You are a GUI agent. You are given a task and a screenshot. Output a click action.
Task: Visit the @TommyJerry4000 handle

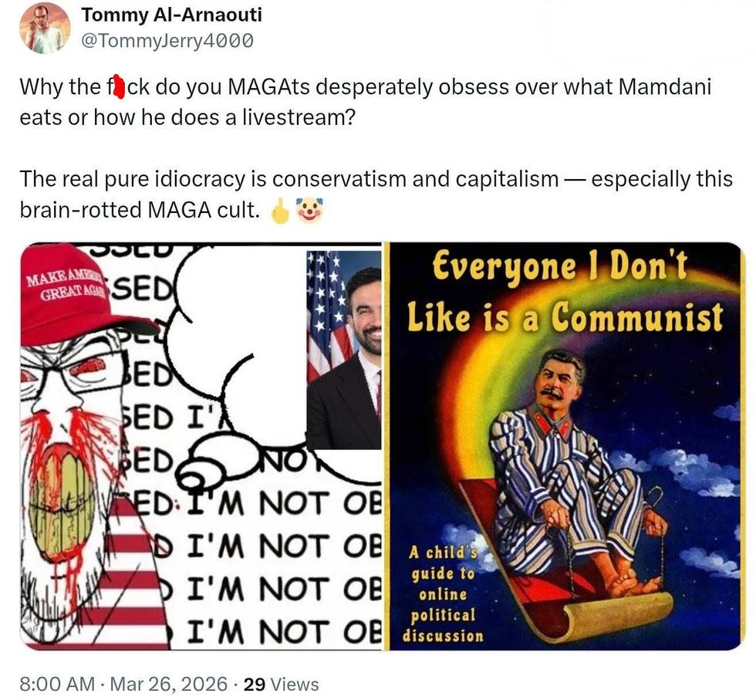coord(167,41)
